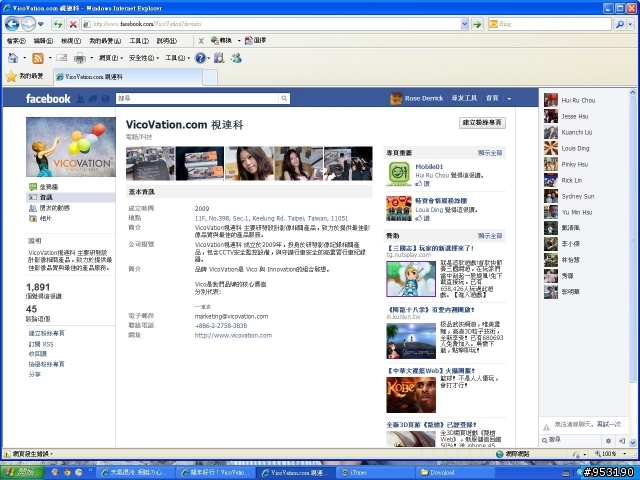Open the Bing search provider dropdown arrow

pos(630,24)
